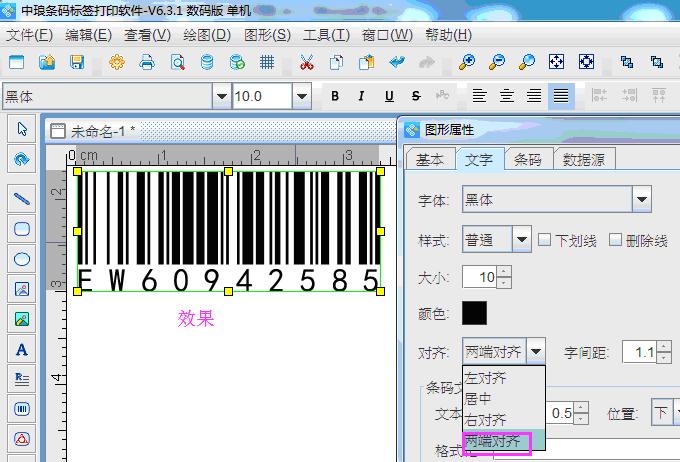Click the database refresh icon

(x=237, y=62)
